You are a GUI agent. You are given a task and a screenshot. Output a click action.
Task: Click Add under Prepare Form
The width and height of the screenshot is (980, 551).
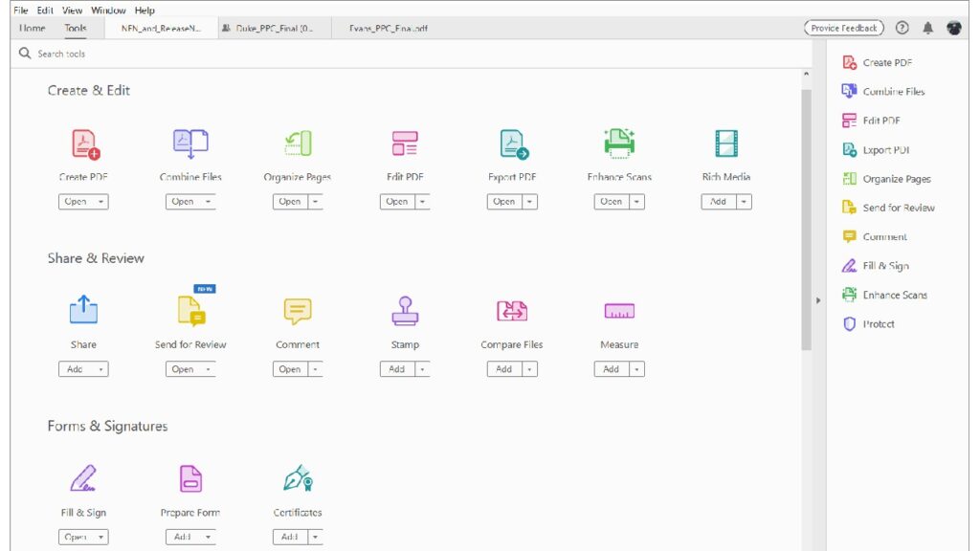pos(183,538)
